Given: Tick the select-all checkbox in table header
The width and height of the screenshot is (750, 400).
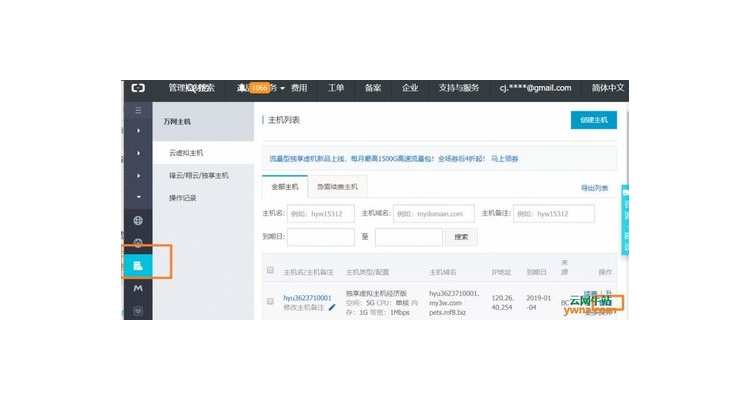Looking at the screenshot, I should pyautogui.click(x=270, y=270).
